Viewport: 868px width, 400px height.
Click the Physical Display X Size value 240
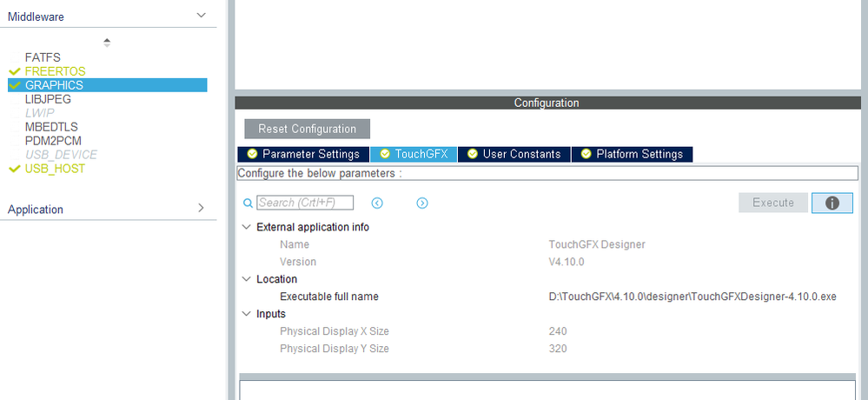(558, 331)
